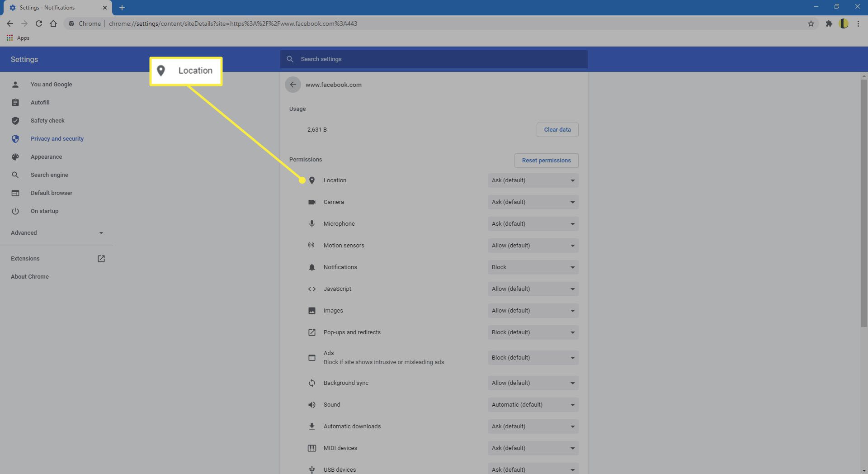Open the Sound Automatic (default) dropdown
The image size is (868, 474).
pyautogui.click(x=533, y=405)
